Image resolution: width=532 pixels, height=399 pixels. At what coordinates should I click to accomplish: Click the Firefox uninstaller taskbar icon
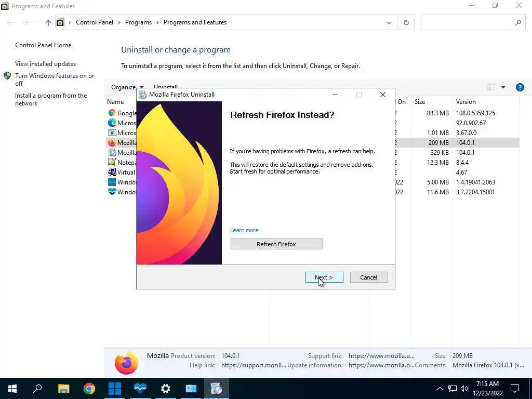click(216, 389)
